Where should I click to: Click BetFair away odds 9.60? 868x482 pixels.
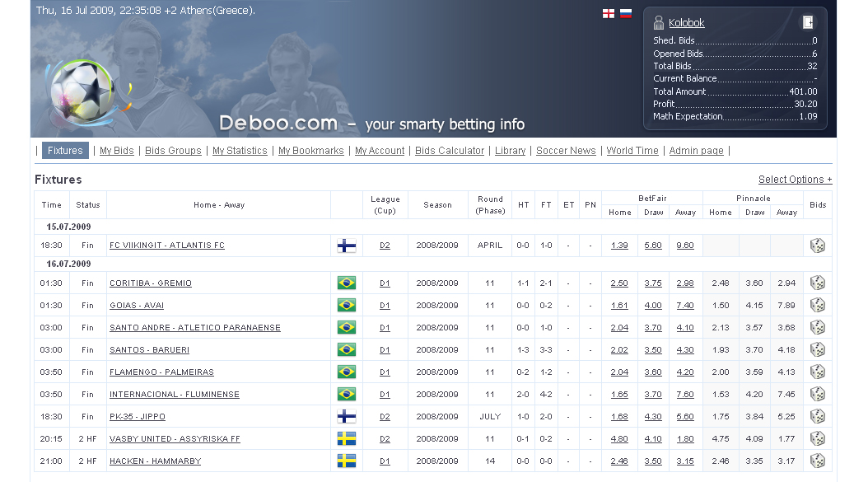click(x=685, y=246)
